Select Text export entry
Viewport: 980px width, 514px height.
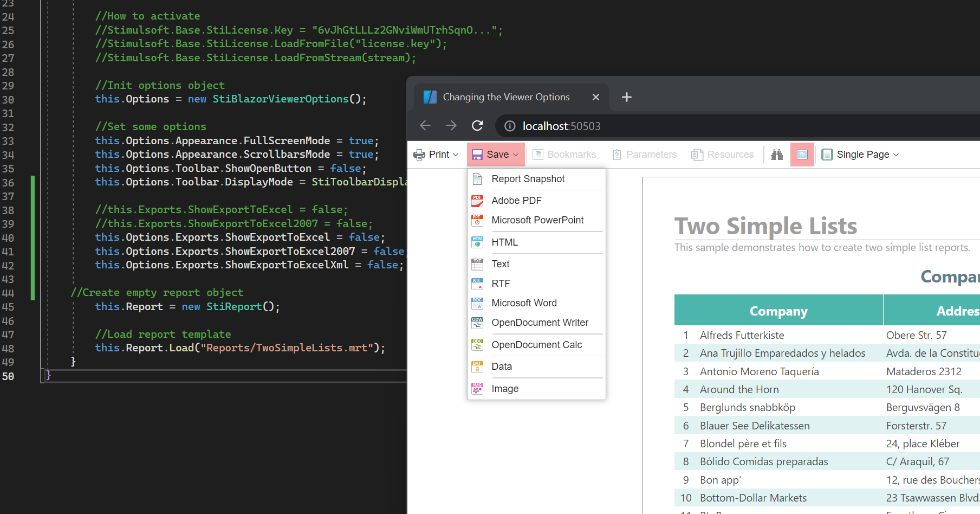tap(536, 264)
